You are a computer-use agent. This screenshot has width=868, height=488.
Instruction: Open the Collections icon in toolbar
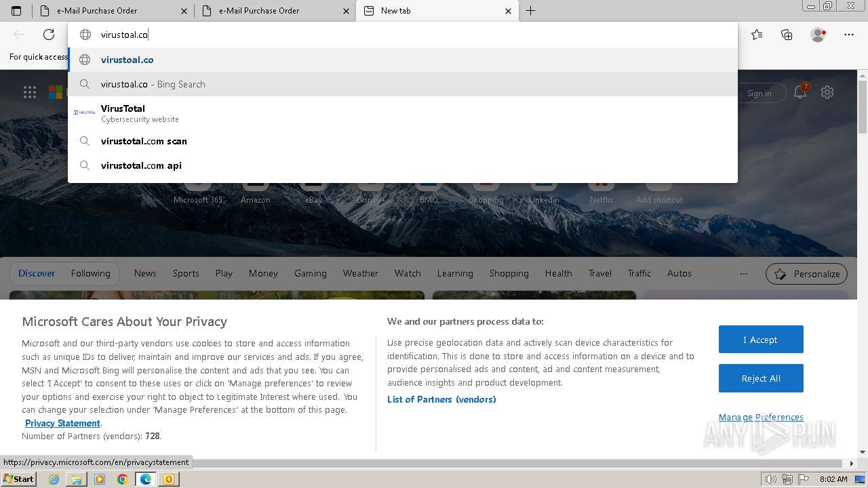click(x=787, y=35)
